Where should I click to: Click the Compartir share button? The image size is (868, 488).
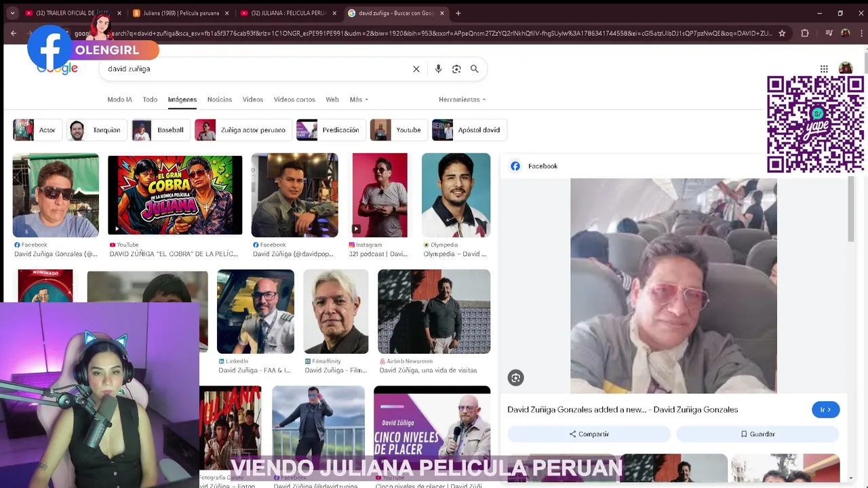click(589, 434)
